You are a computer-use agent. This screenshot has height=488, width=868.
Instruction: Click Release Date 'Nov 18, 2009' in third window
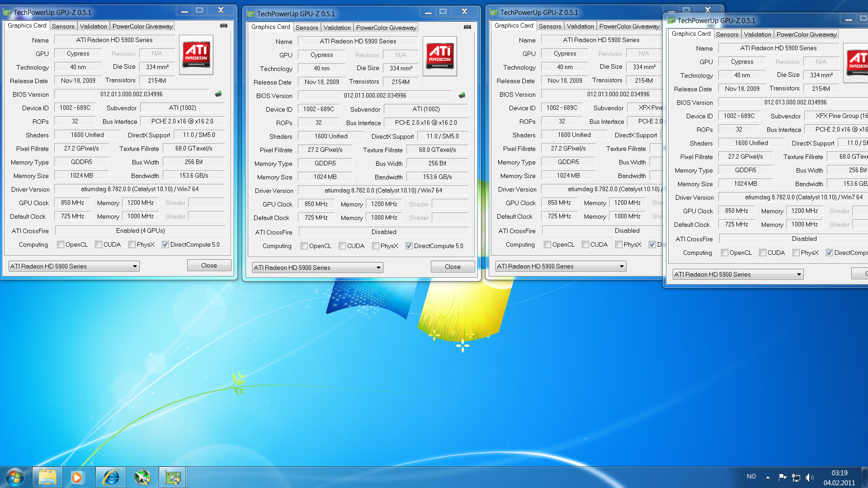[x=565, y=80]
